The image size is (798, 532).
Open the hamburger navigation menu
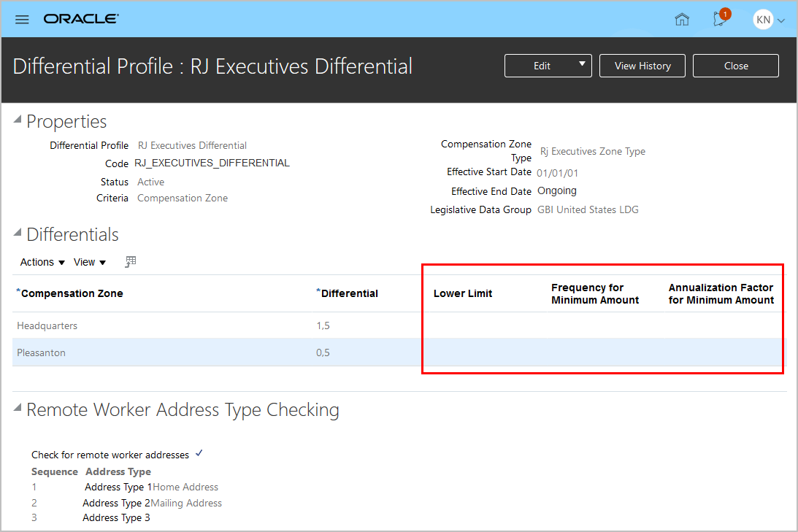click(22, 19)
